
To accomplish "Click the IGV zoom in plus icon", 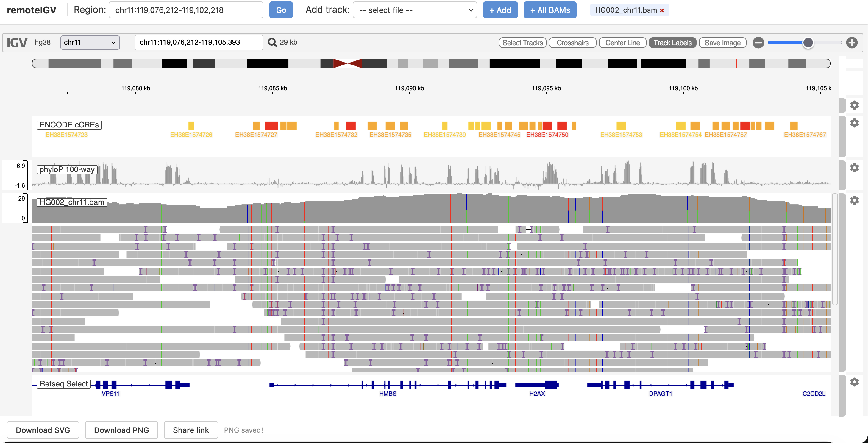I will point(852,43).
